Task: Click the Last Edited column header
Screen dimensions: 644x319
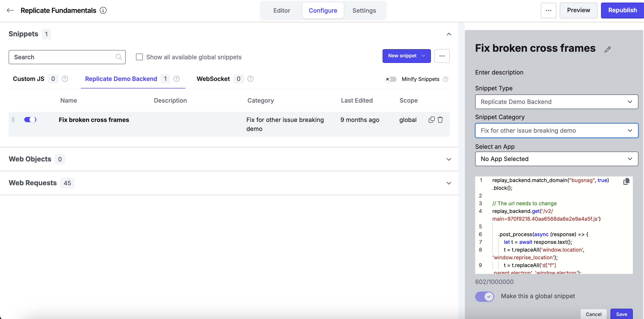Action: (x=357, y=100)
